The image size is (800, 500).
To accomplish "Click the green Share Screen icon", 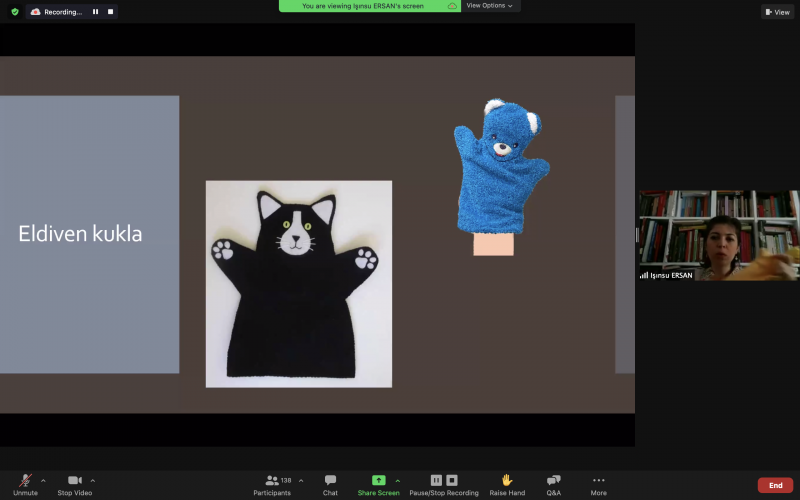I will click(x=378, y=480).
